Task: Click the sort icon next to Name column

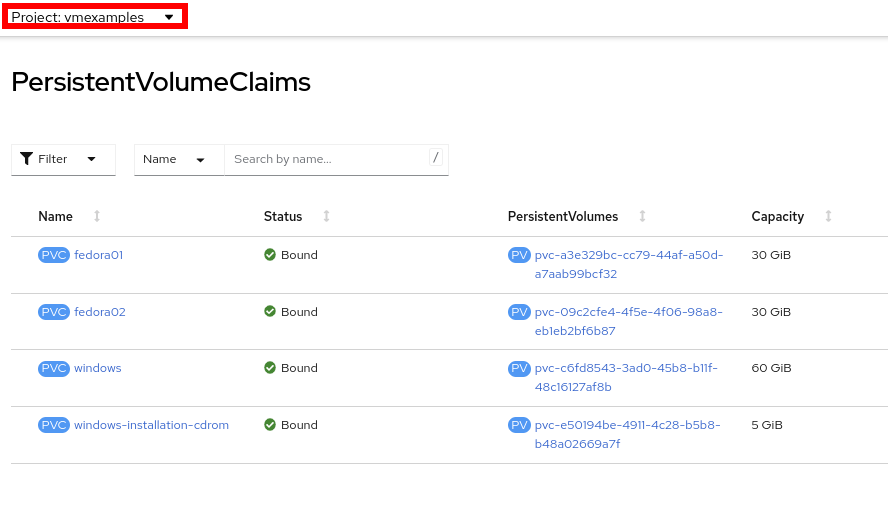Action: pos(97,216)
